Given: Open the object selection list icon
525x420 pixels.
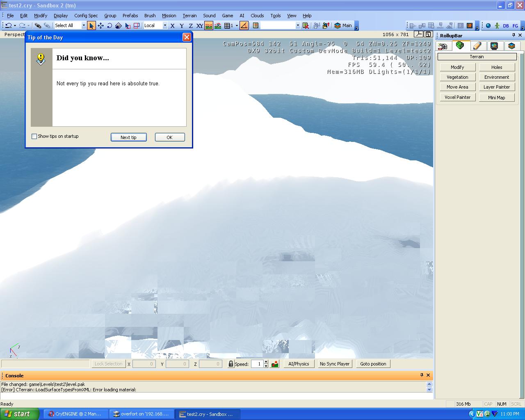Looking at the screenshot, I should (x=255, y=25).
